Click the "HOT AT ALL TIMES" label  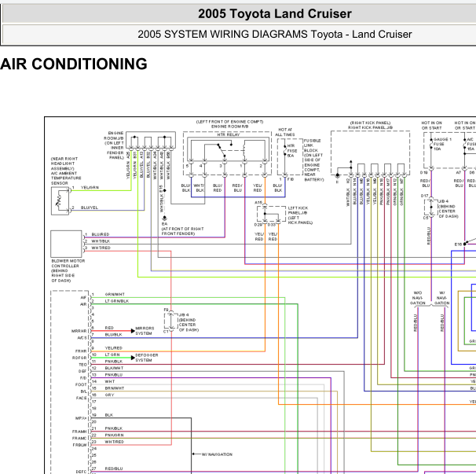(x=285, y=132)
